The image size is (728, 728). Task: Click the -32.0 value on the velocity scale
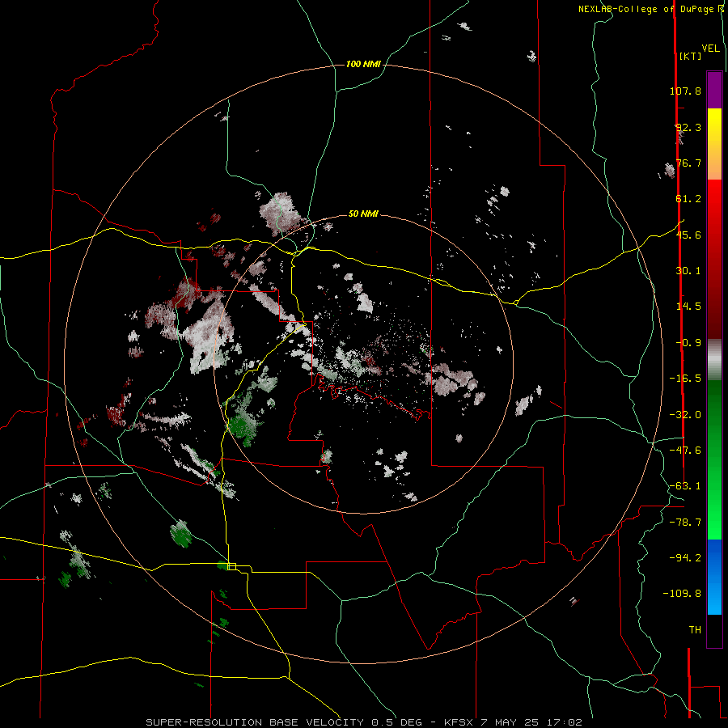pyautogui.click(x=685, y=415)
